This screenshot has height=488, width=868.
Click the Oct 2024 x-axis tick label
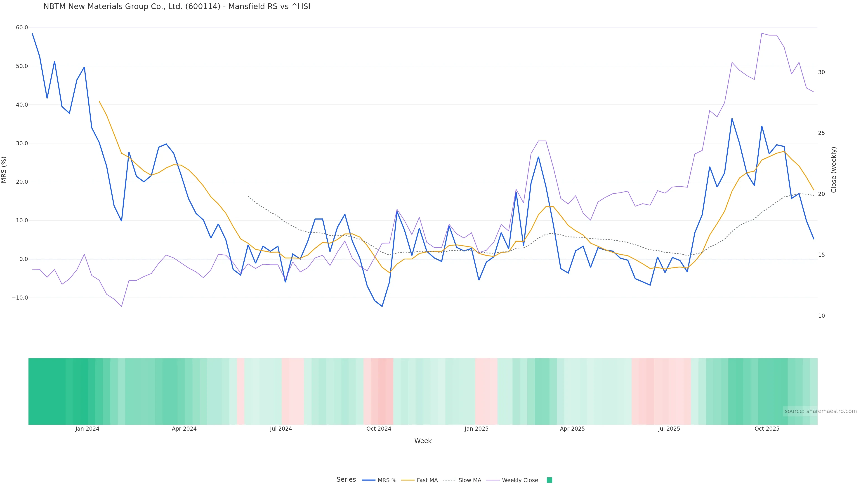(379, 429)
